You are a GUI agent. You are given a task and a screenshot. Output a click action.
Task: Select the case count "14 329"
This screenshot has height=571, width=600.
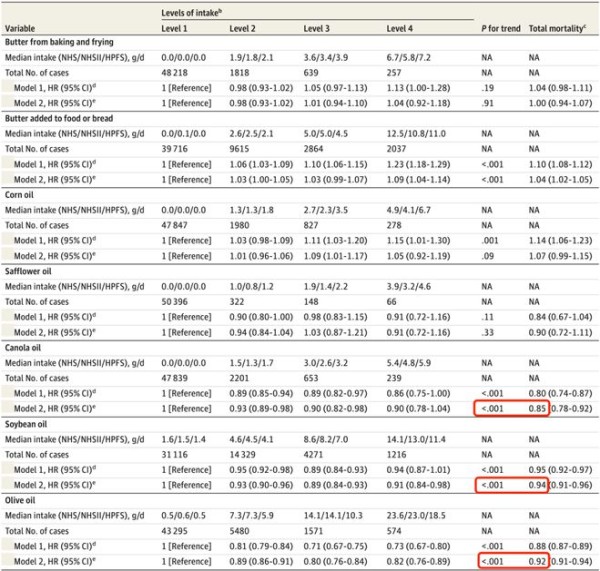coord(242,455)
